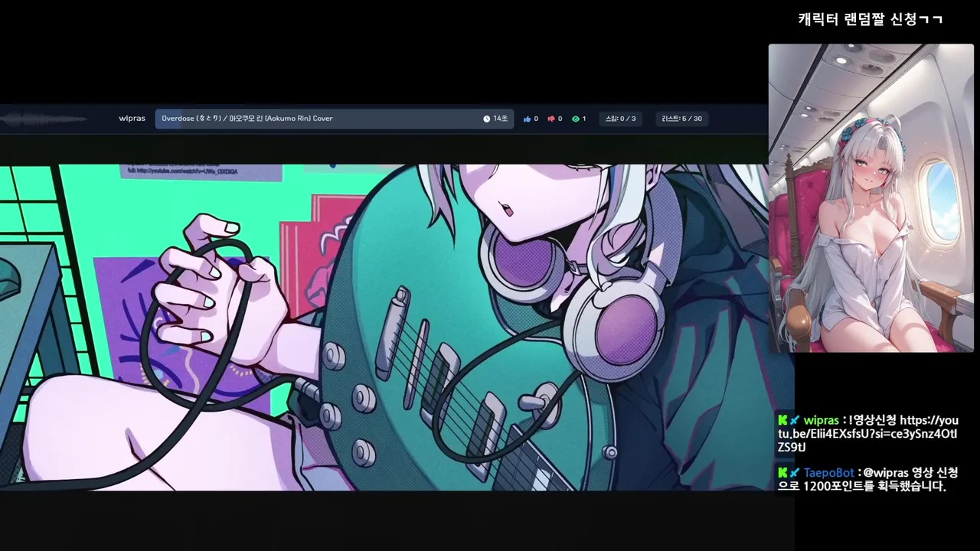Click the audio waveform visualizer
This screenshot has height=551, width=980.
click(44, 119)
